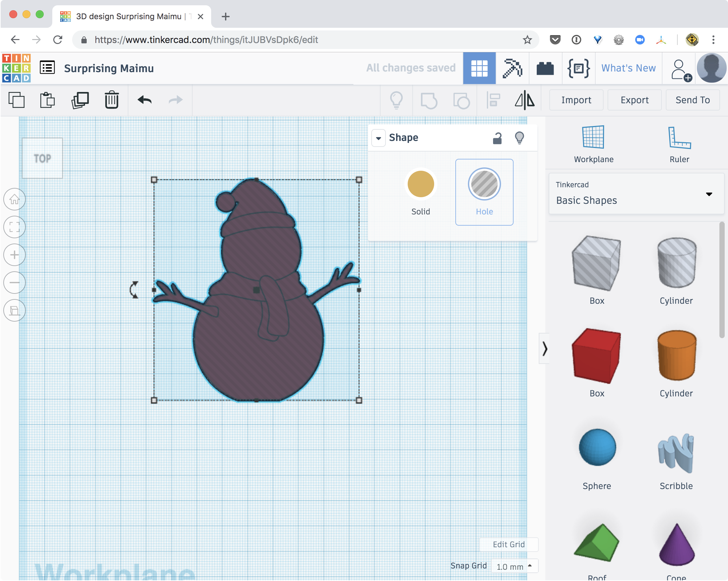Delete the selected snowman shape via trash icon
This screenshot has width=728, height=581.
pos(112,100)
